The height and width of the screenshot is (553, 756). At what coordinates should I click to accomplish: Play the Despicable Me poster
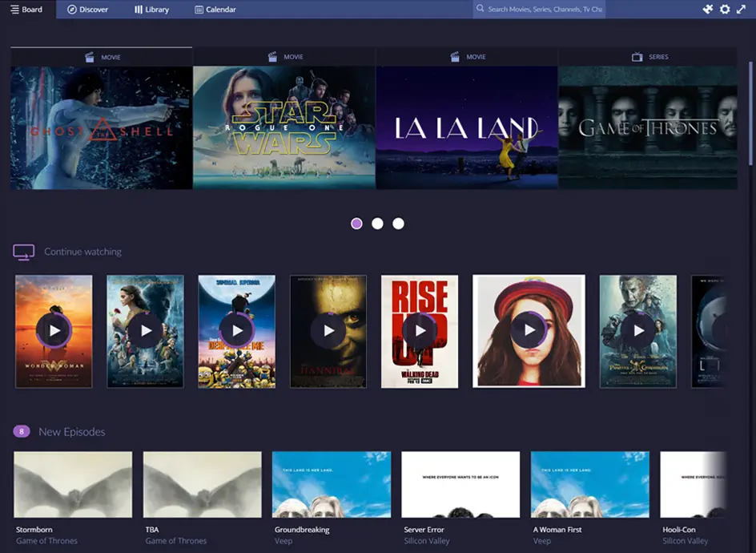point(236,330)
